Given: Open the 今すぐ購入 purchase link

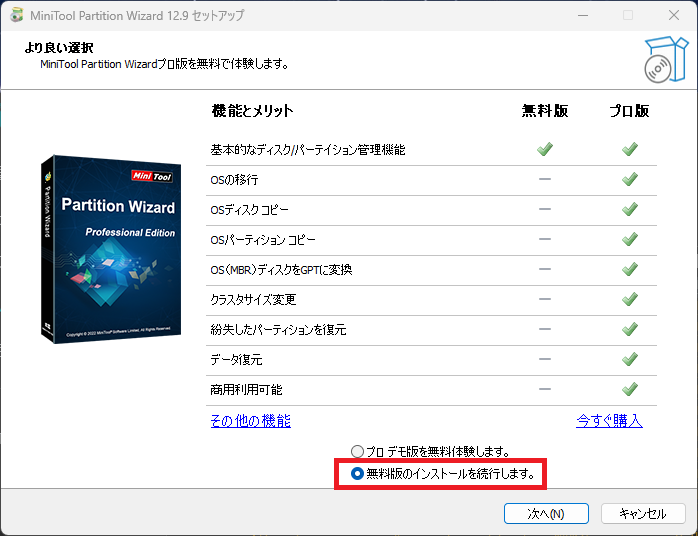Looking at the screenshot, I should point(609,421).
